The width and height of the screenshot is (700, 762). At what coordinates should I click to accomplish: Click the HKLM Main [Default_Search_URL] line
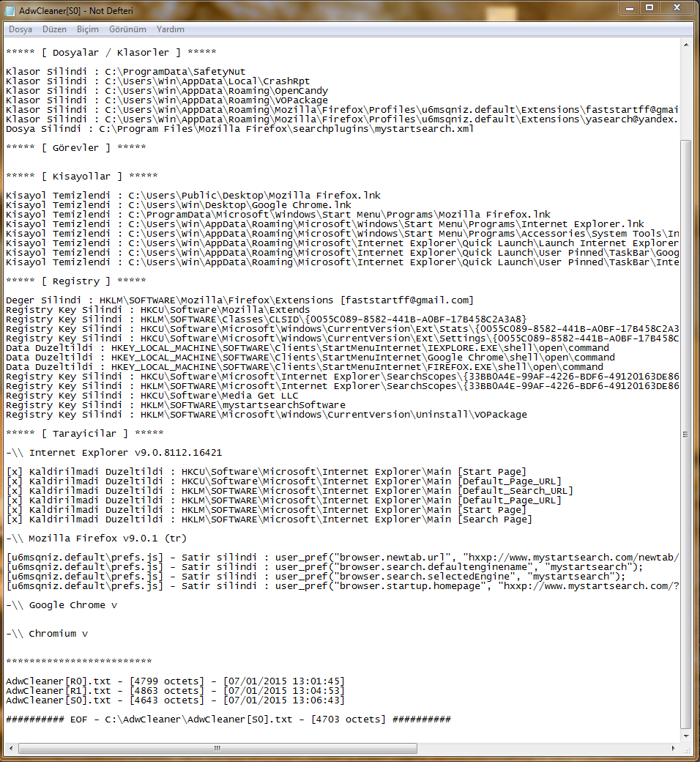289,491
